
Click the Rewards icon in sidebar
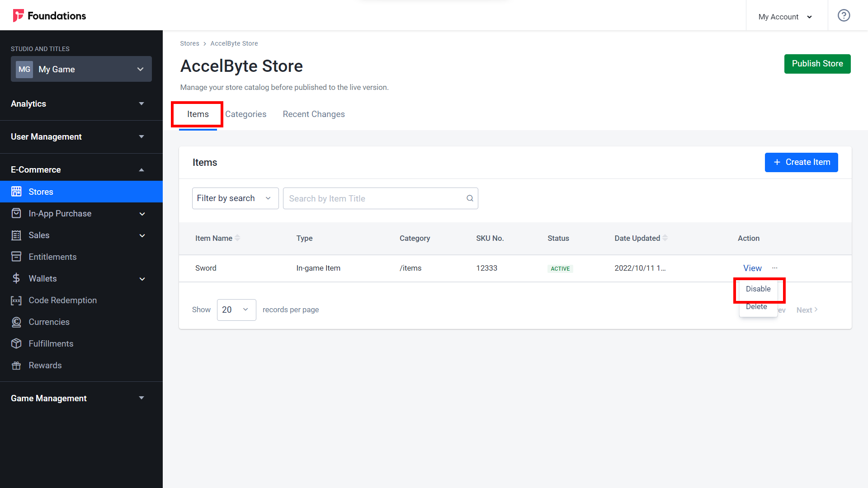[x=17, y=365]
